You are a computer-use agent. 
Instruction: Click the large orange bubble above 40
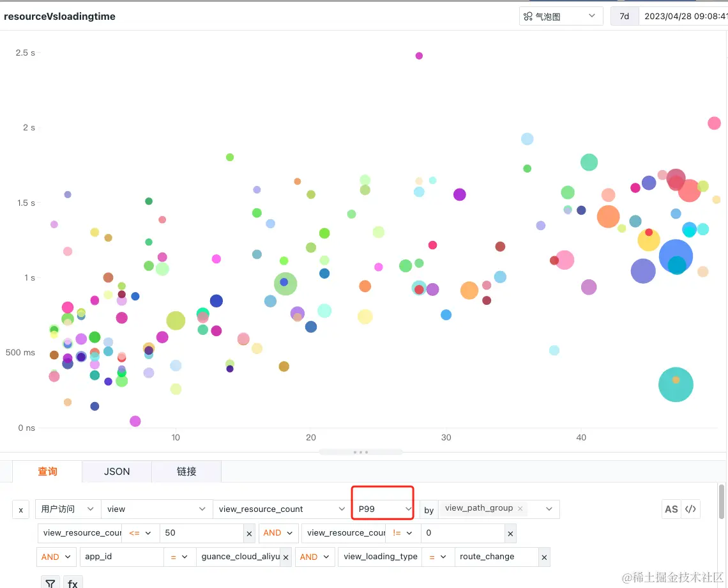608,217
